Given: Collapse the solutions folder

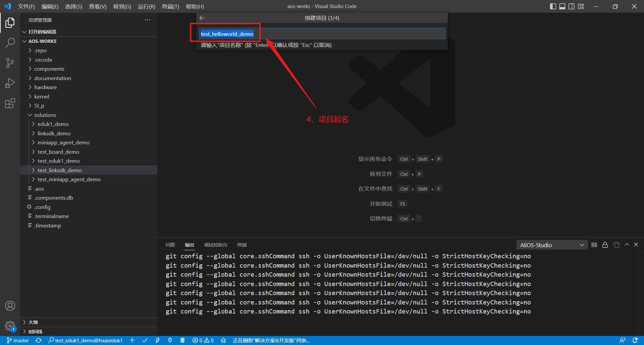Looking at the screenshot, I should point(89,115).
